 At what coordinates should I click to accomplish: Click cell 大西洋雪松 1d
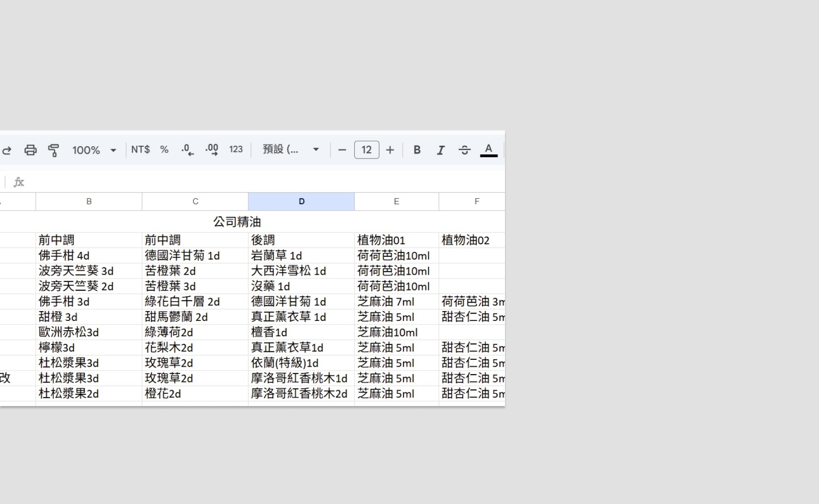coord(302,271)
